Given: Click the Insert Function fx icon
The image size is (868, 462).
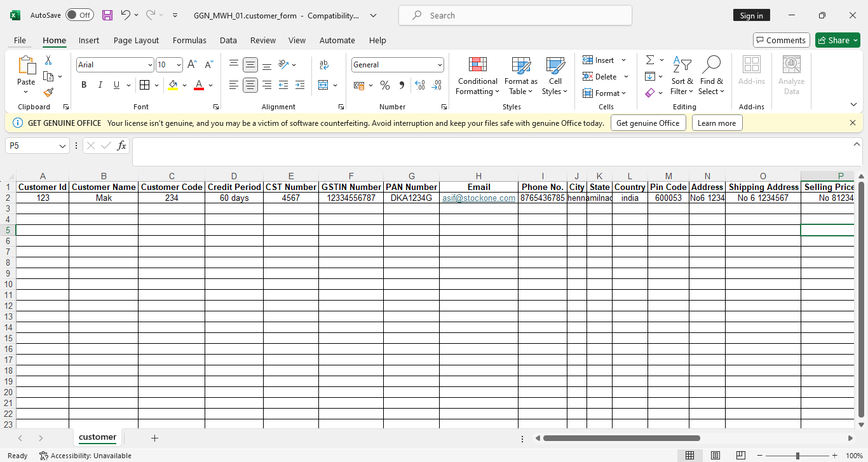Looking at the screenshot, I should pos(121,146).
